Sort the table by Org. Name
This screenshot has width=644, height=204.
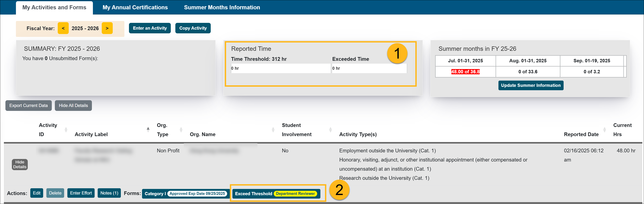(x=273, y=130)
